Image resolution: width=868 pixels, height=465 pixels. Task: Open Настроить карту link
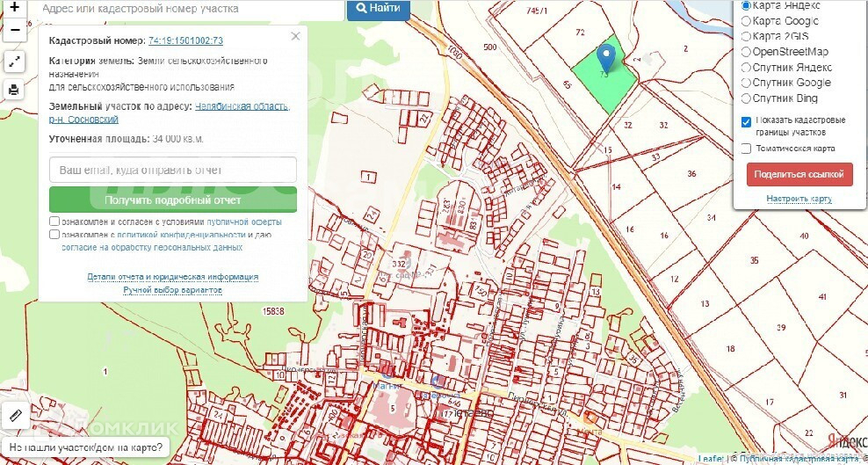coord(799,199)
